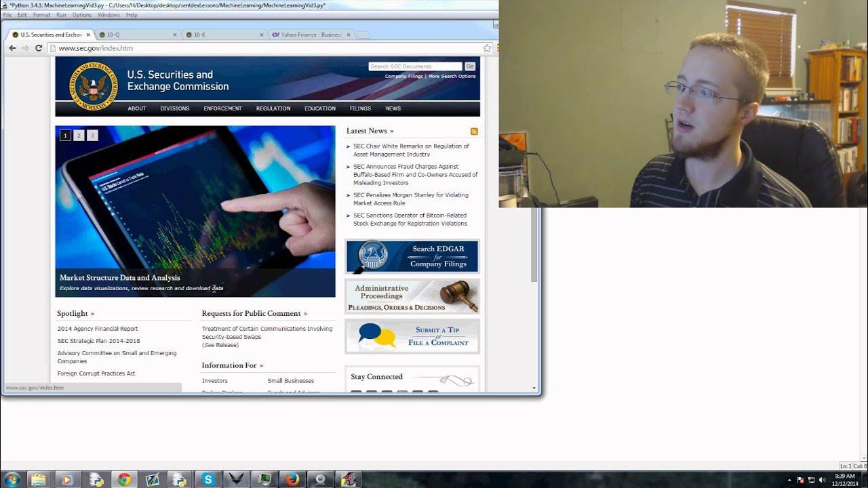
Task: Open the EDUCATION nav menu
Action: click(320, 108)
